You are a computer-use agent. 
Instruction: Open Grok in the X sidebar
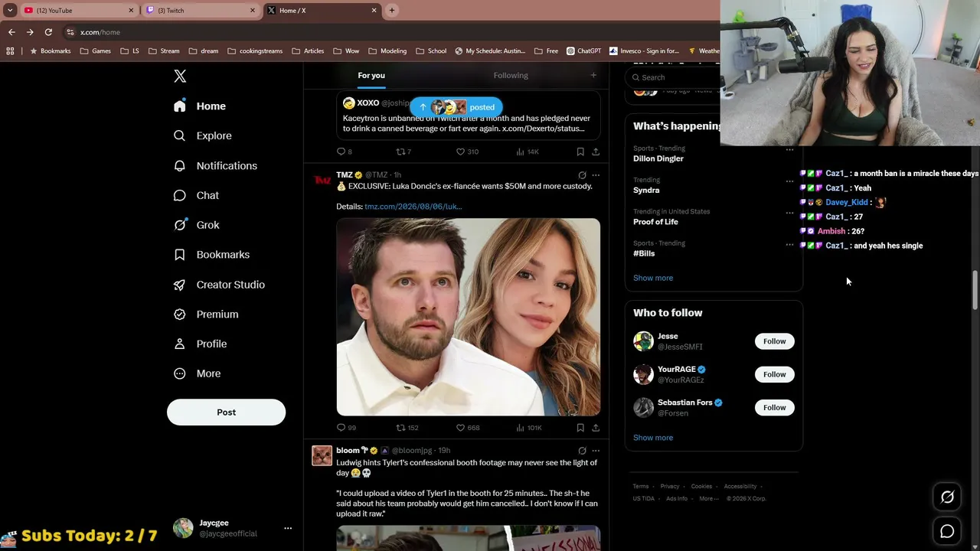197,225
